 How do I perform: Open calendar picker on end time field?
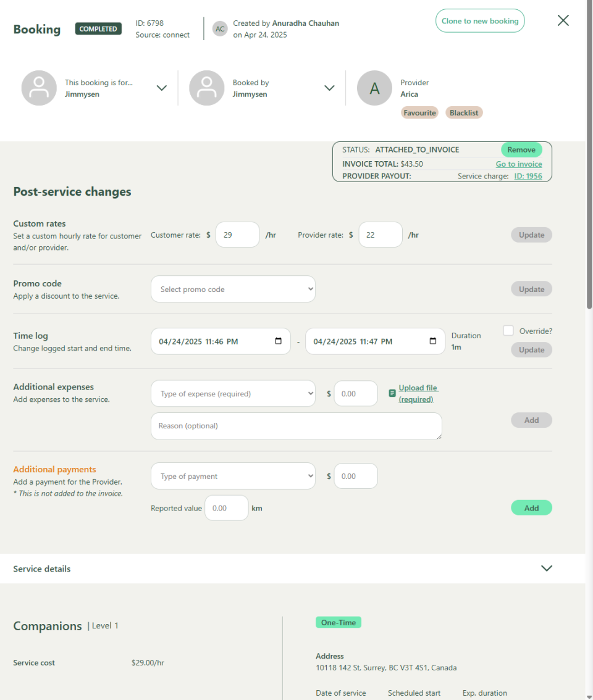(432, 341)
